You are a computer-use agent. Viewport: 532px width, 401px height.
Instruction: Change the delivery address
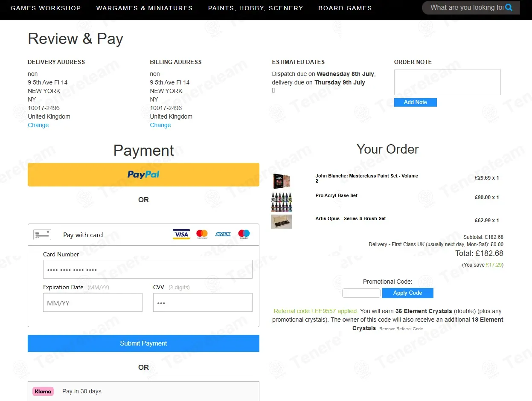pyautogui.click(x=38, y=125)
